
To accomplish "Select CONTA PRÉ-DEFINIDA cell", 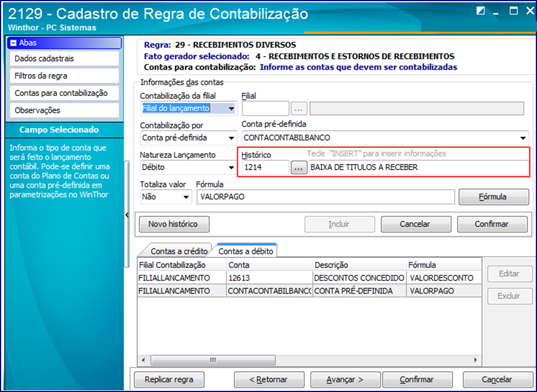I will pos(359,291).
